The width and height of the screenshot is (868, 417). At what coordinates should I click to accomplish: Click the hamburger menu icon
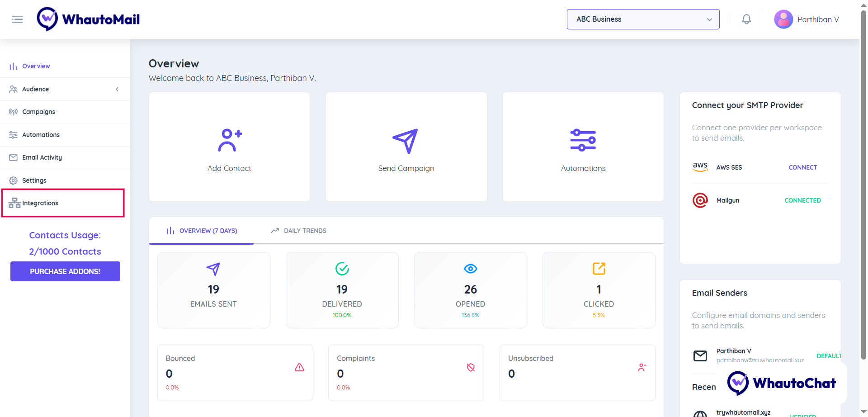point(17,19)
